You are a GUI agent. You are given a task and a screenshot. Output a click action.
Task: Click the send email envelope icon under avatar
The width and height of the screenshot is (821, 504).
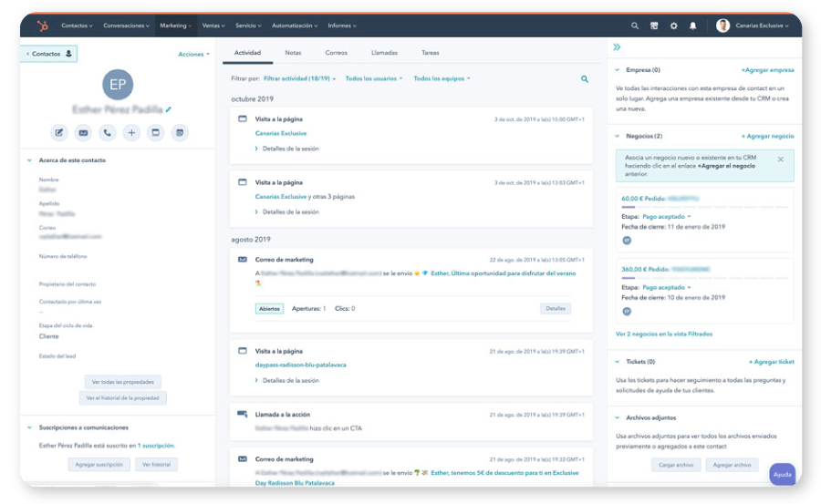pos(83,133)
